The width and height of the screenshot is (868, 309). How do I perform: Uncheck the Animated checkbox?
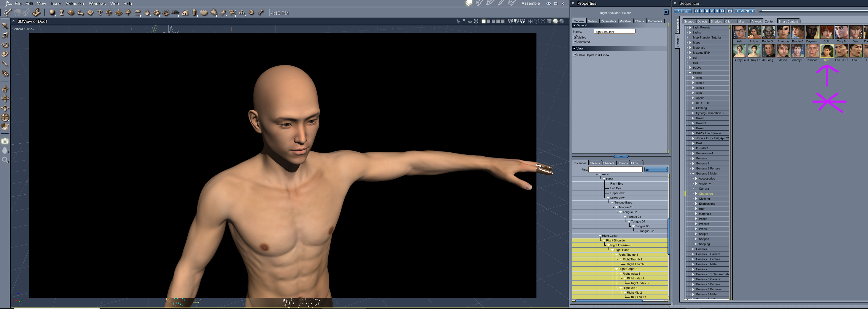(575, 42)
